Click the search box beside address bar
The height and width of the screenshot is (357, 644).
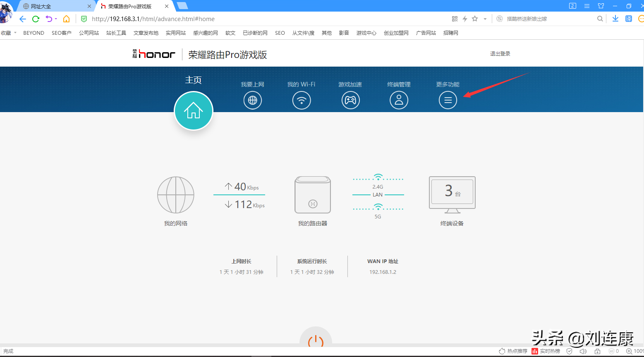[x=550, y=19]
